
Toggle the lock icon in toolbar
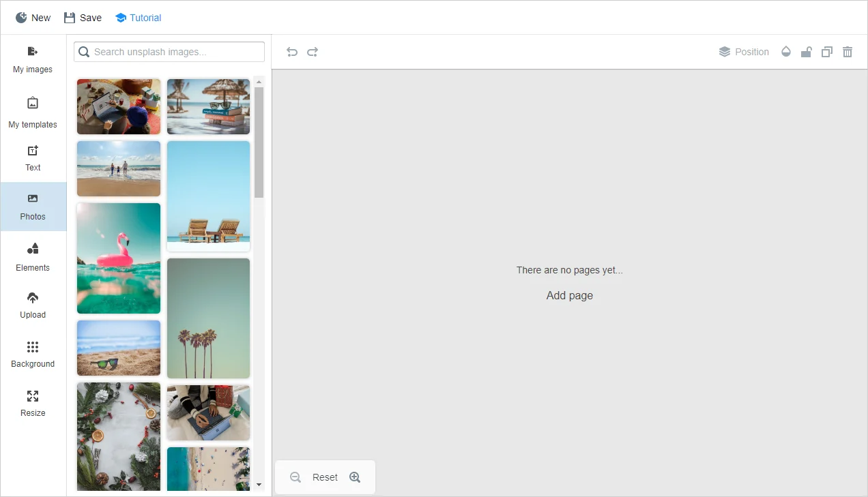click(x=807, y=52)
